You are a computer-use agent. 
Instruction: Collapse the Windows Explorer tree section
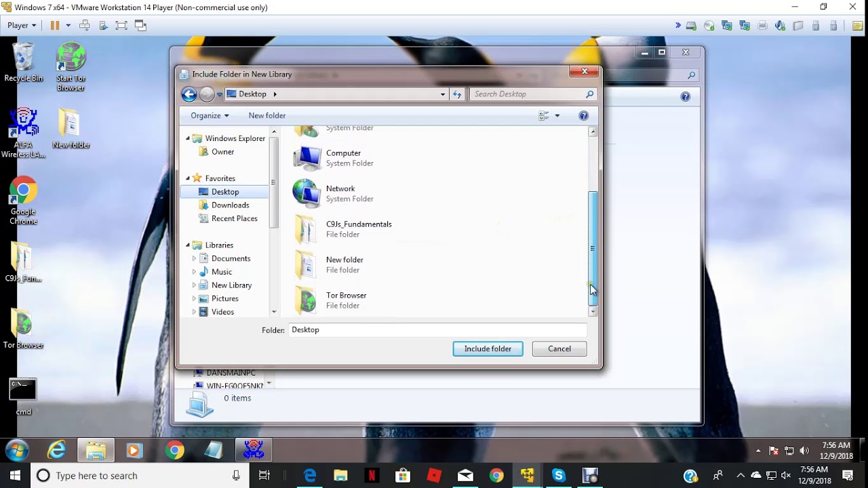point(188,138)
